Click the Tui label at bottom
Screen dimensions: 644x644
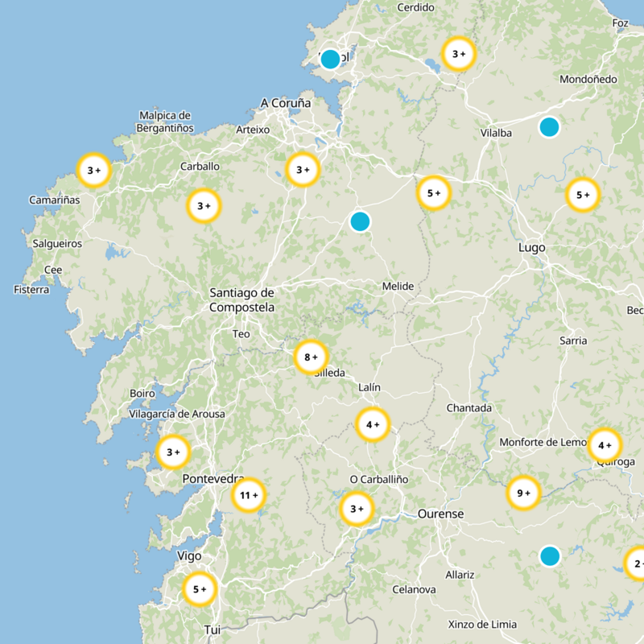click(x=213, y=630)
